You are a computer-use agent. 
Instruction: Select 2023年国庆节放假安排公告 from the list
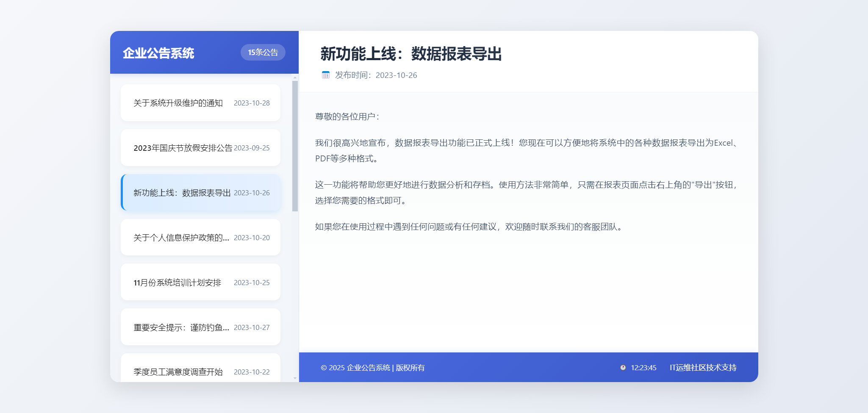click(x=200, y=148)
